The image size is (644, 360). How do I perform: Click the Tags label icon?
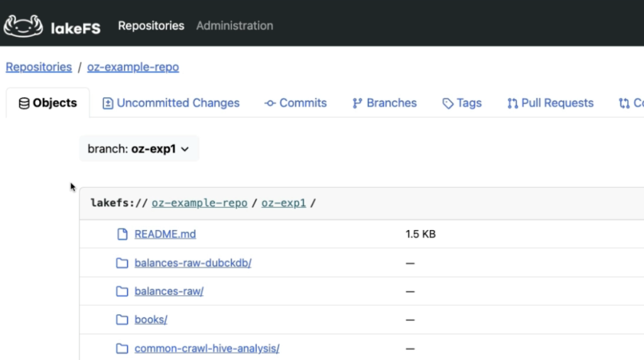(448, 104)
